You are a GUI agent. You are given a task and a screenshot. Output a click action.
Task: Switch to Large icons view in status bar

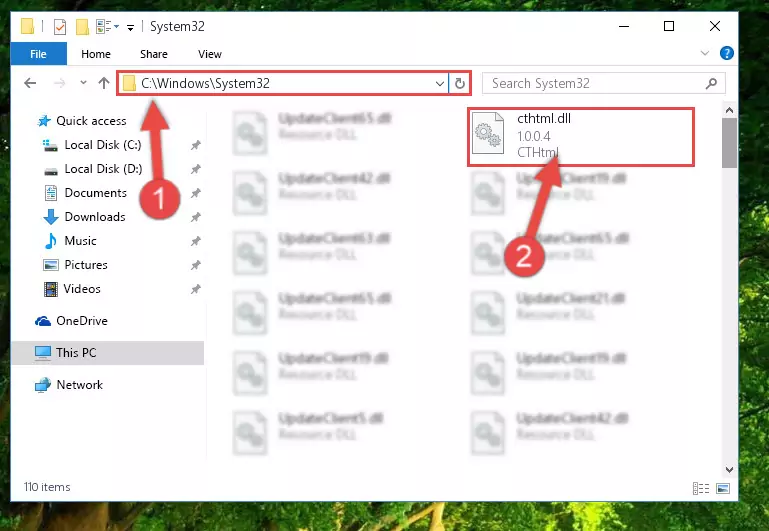(x=723, y=488)
